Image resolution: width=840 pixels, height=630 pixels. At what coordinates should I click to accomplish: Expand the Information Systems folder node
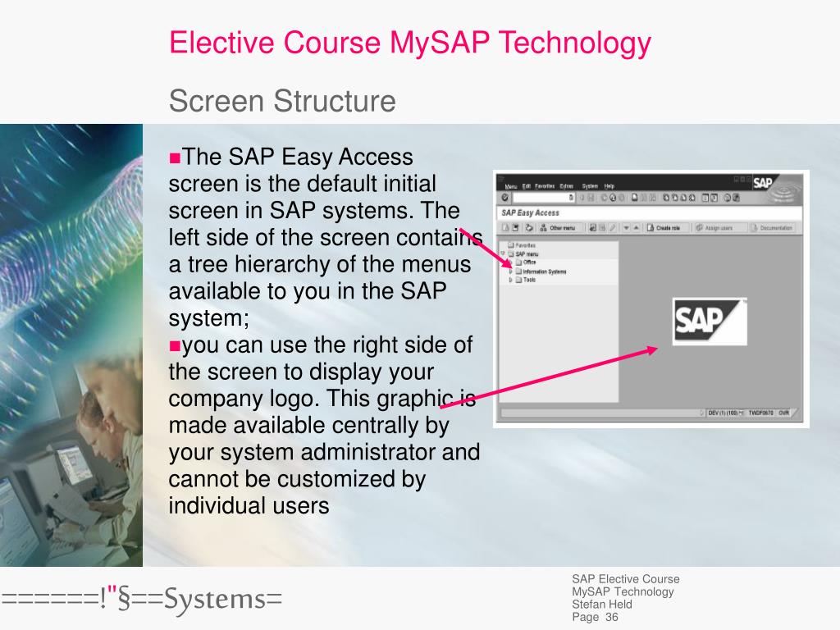pyautogui.click(x=510, y=271)
